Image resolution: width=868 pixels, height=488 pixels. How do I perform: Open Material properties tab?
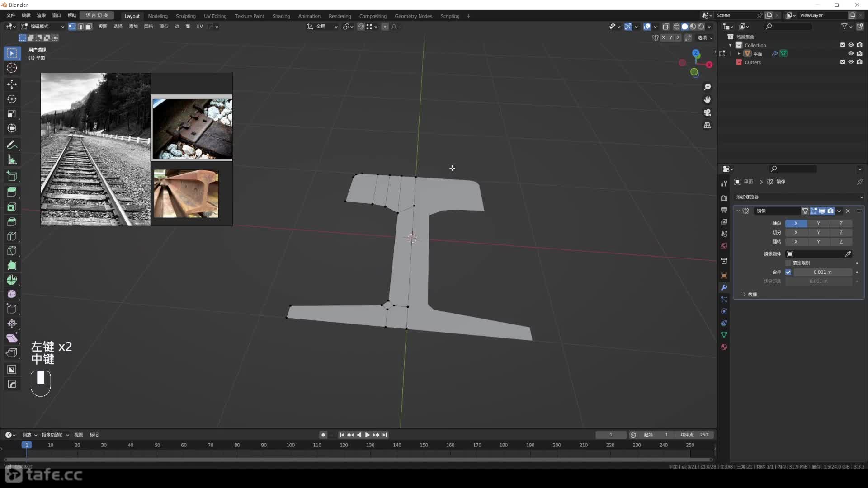[724, 347]
